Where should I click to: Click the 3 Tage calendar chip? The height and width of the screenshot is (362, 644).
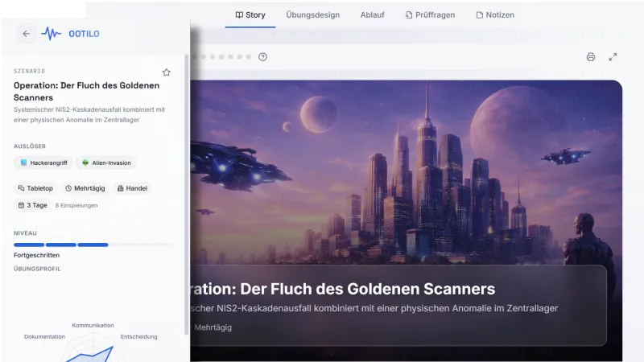click(32, 205)
